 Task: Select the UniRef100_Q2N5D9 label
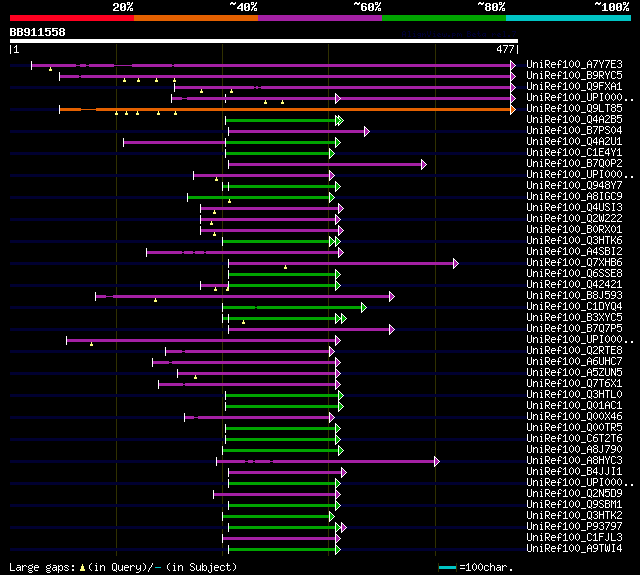[x=574, y=494]
